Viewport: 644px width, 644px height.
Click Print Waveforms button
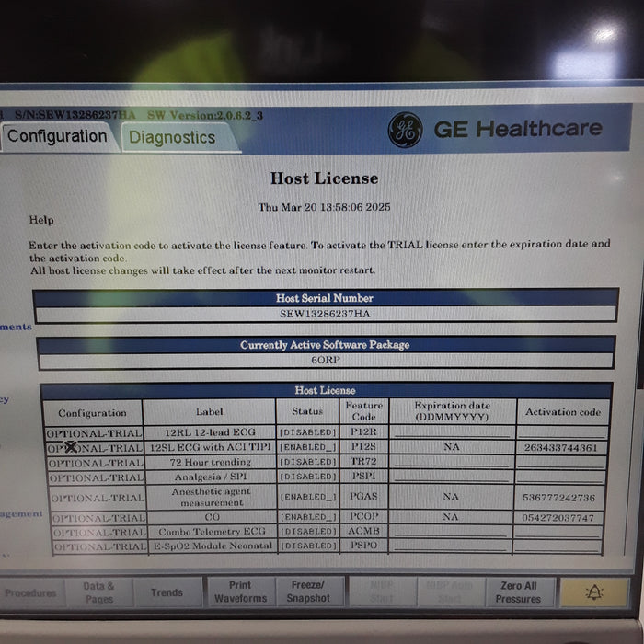[241, 592]
